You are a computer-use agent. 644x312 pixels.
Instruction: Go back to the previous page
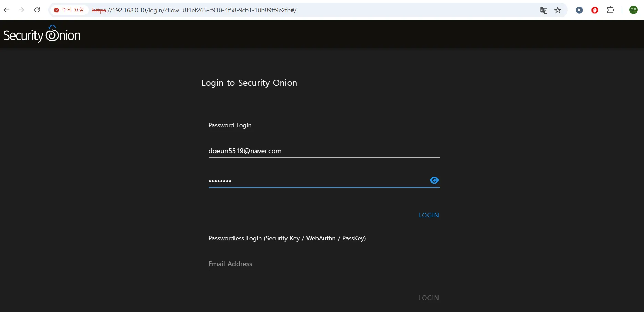[6, 10]
